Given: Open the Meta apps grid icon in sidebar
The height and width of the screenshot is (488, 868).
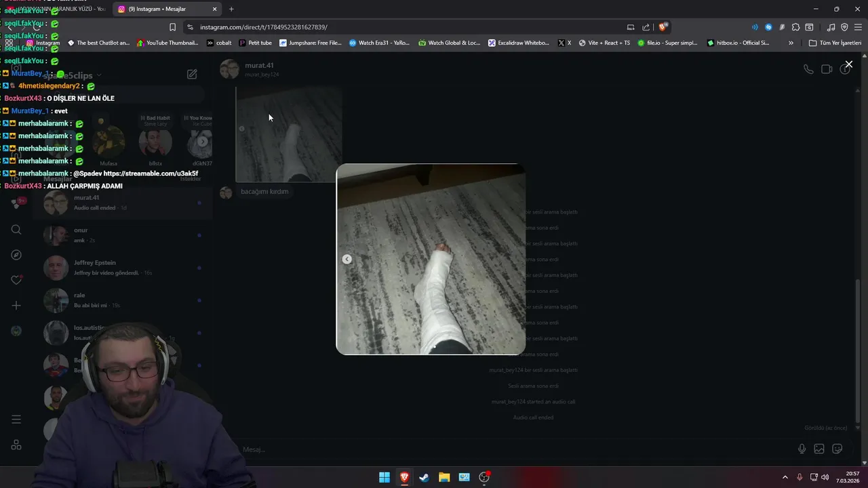Looking at the screenshot, I should pyautogui.click(x=16, y=445).
